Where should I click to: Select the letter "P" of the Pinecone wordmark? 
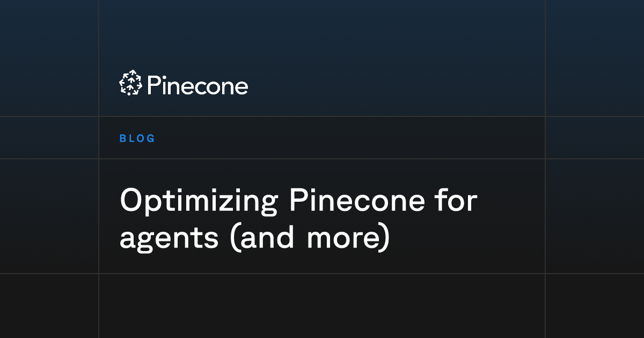[x=153, y=85]
